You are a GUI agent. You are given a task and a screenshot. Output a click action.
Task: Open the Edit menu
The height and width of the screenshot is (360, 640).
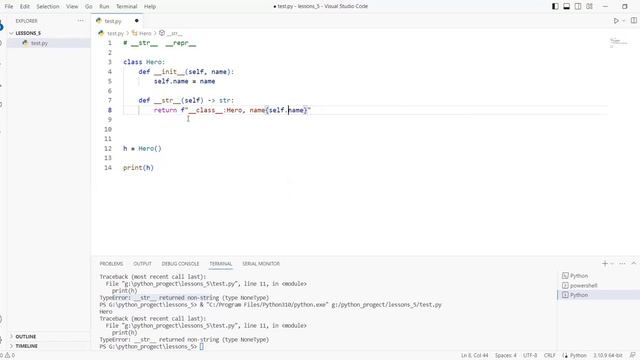tap(25, 6)
